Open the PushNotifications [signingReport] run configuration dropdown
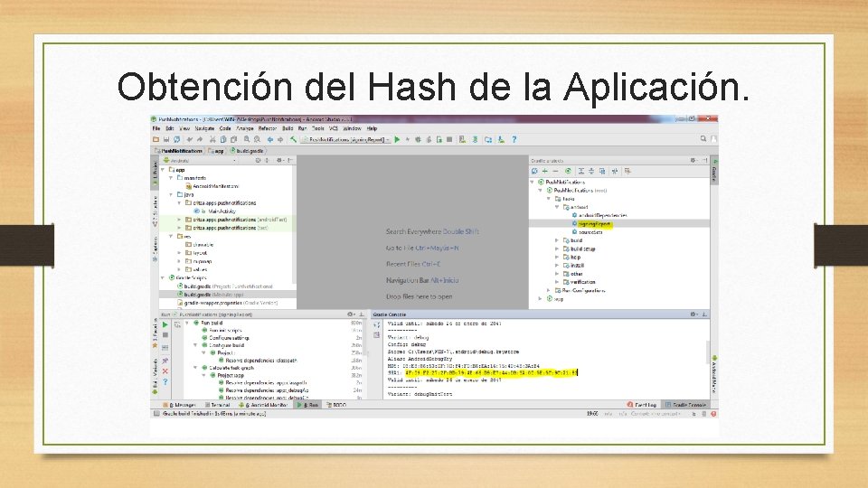Image resolution: width=868 pixels, height=488 pixels. pos(346,139)
